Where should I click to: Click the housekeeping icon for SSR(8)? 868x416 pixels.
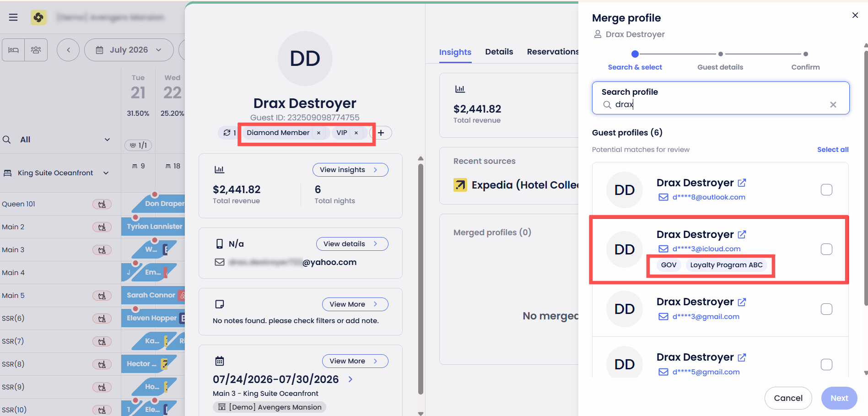[x=102, y=364]
